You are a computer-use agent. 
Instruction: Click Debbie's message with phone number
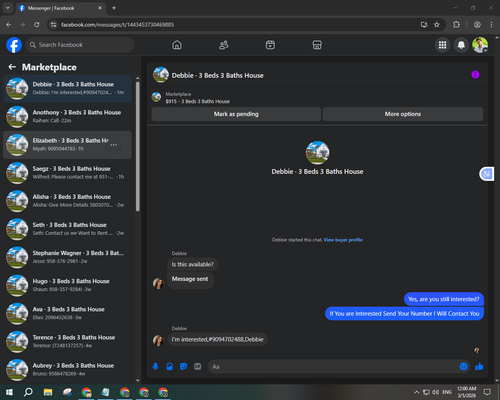pyautogui.click(x=217, y=339)
